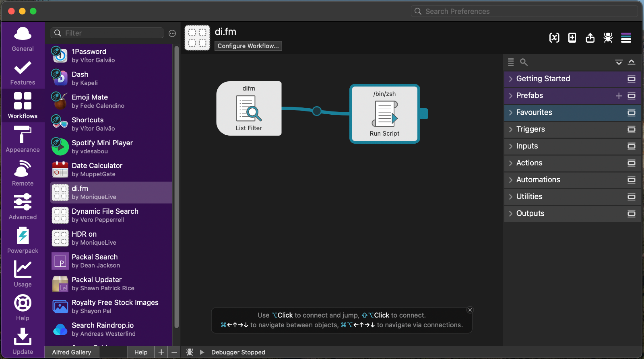
Task: Select Royalty Free Stock Images workflow
Action: (111, 307)
